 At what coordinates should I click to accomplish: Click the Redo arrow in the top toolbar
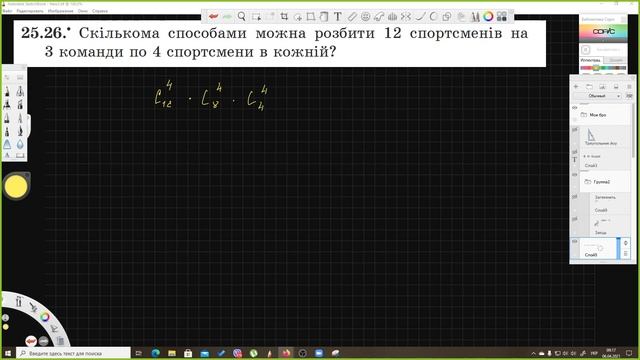click(x=227, y=17)
